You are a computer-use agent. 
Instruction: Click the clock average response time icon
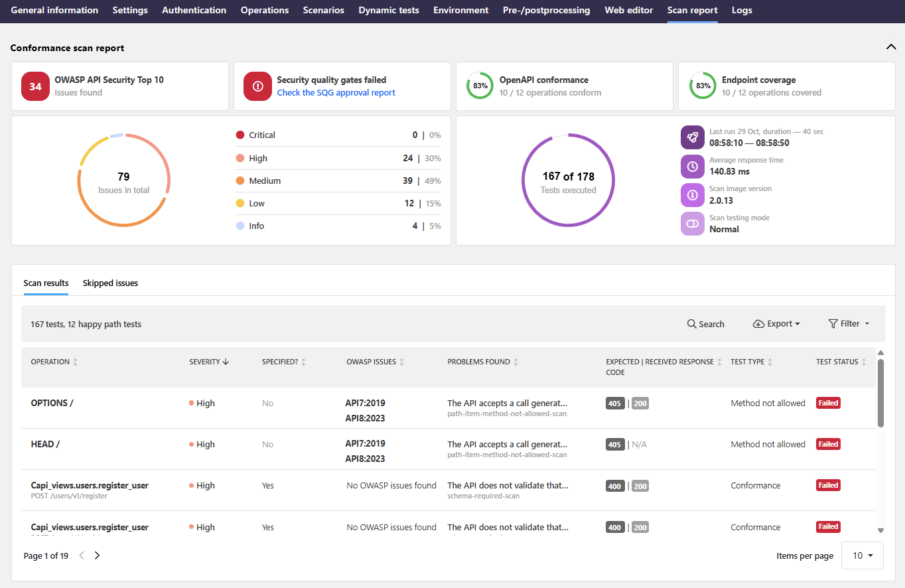coord(692,166)
